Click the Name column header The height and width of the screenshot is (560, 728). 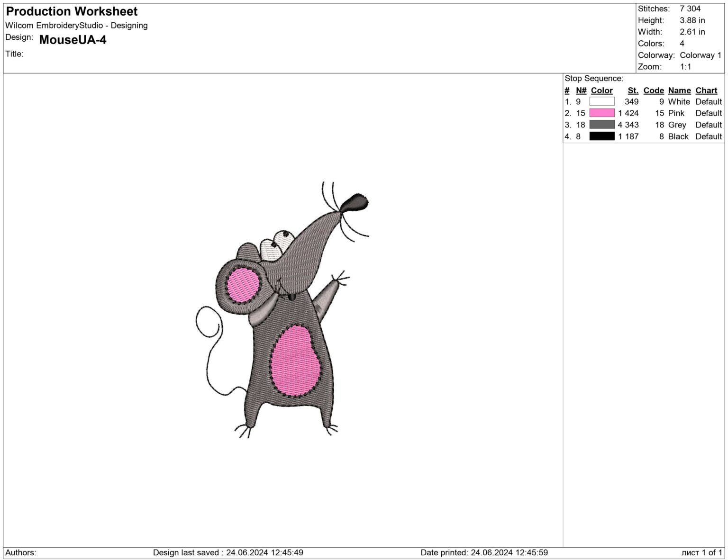tap(679, 90)
